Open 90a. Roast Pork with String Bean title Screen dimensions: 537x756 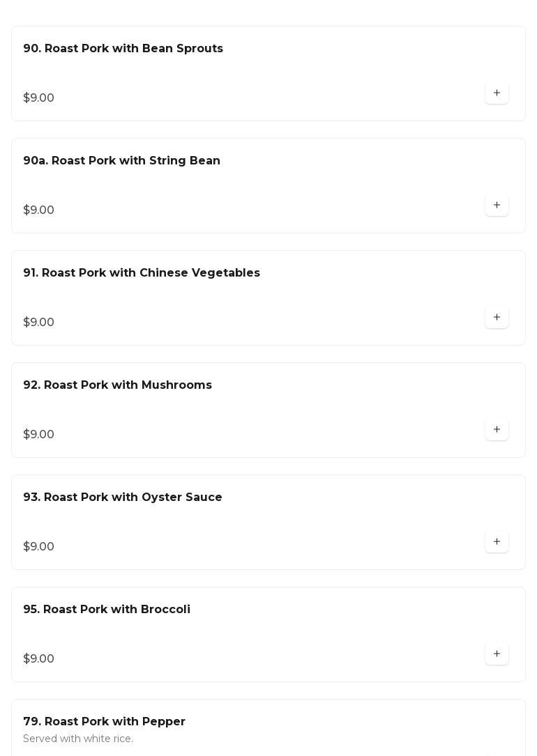121,161
